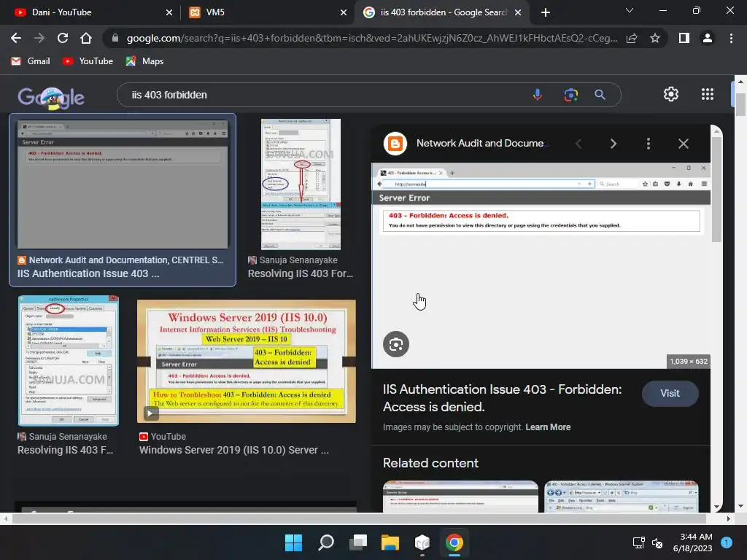747x560 pixels.
Task: Show previous image in preview panel
Action: coord(578,144)
